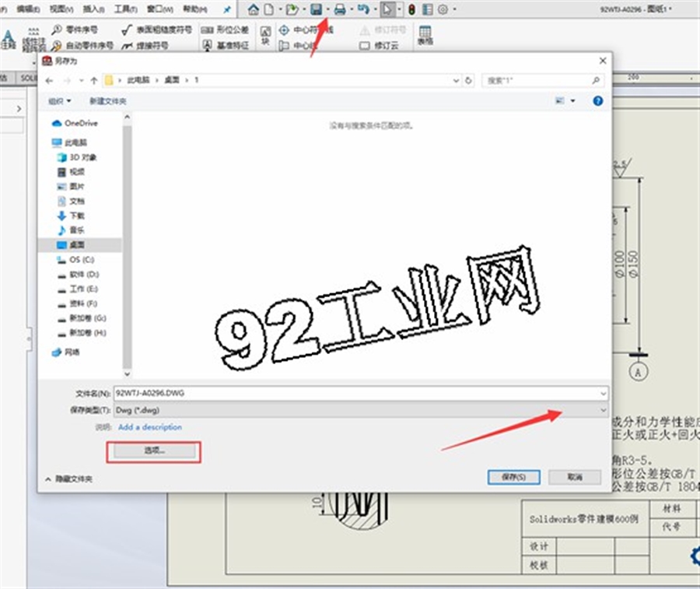Click the 选项 options button
The image size is (700, 589).
pos(154,451)
